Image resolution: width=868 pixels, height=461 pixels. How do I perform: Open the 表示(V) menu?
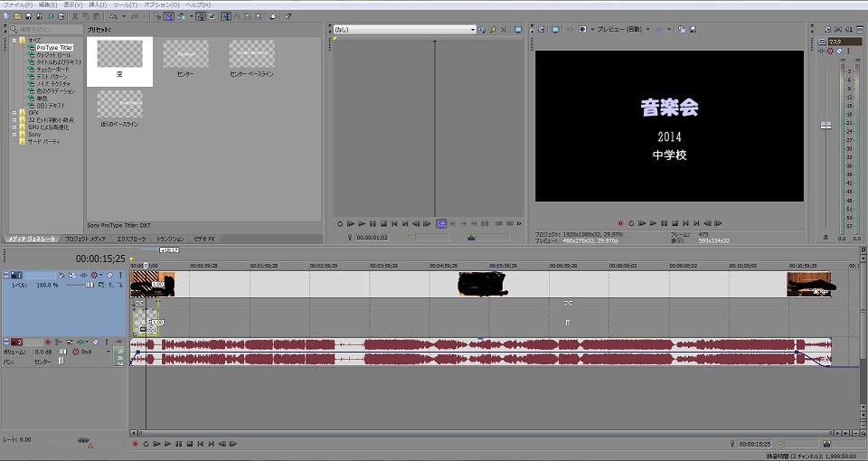73,5
